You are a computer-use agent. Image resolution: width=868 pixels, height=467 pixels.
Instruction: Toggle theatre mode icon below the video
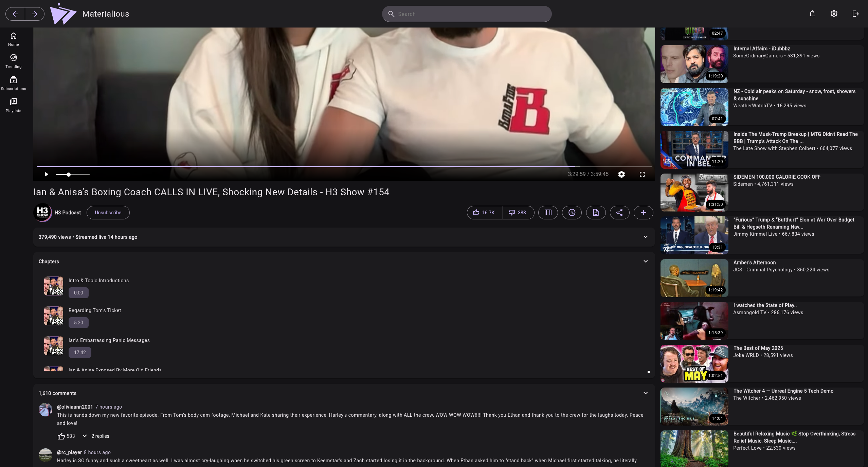(548, 213)
